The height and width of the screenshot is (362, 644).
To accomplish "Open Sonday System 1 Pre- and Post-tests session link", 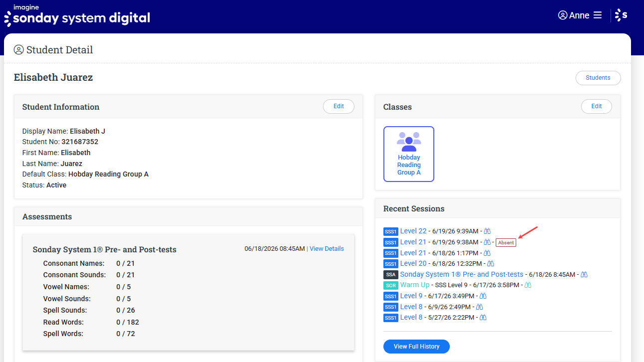I will coord(462,274).
